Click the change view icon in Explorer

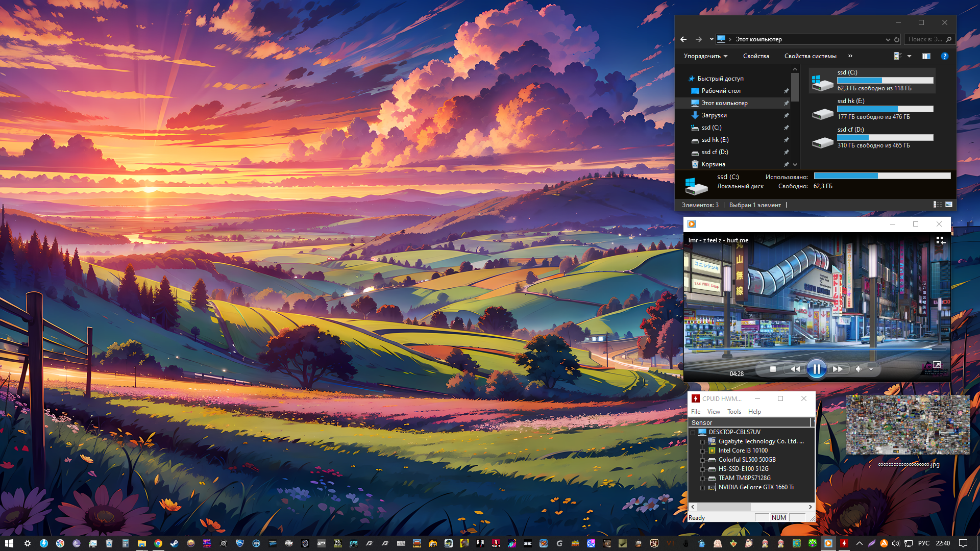[x=898, y=56]
